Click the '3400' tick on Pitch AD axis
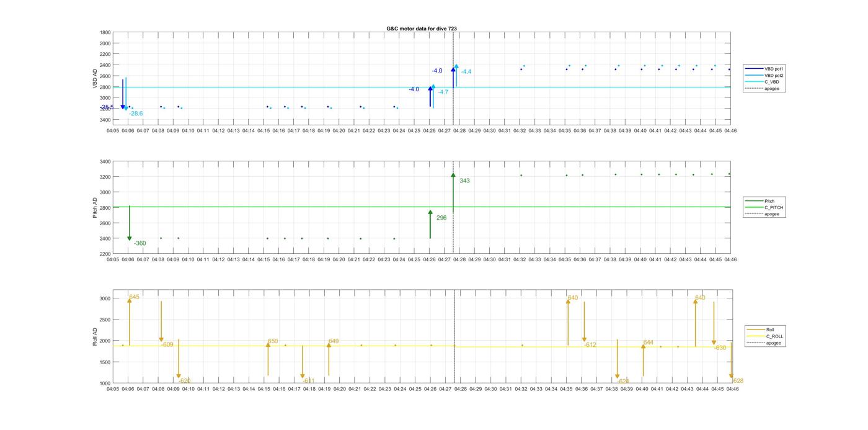Image resolution: width=868 pixels, height=430 pixels. click(105, 161)
